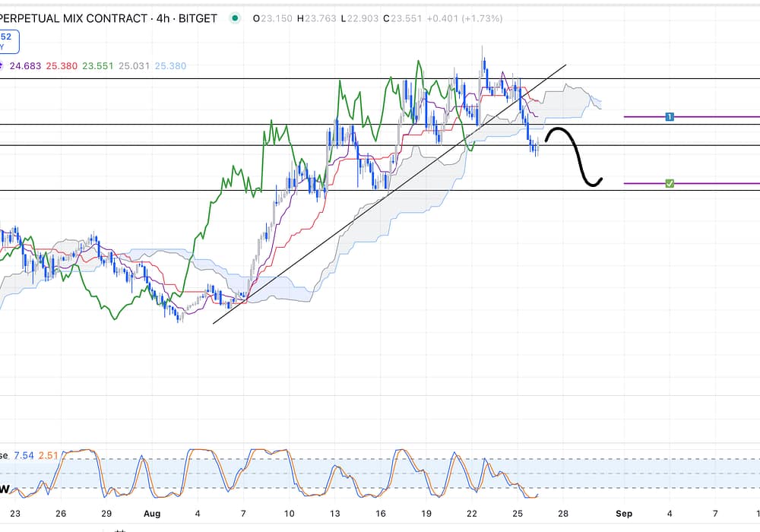Click the Aug label on time axis
760x532 pixels.
(x=152, y=514)
